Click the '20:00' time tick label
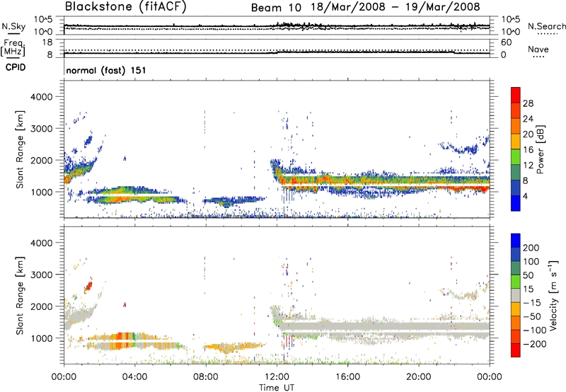 point(419,377)
